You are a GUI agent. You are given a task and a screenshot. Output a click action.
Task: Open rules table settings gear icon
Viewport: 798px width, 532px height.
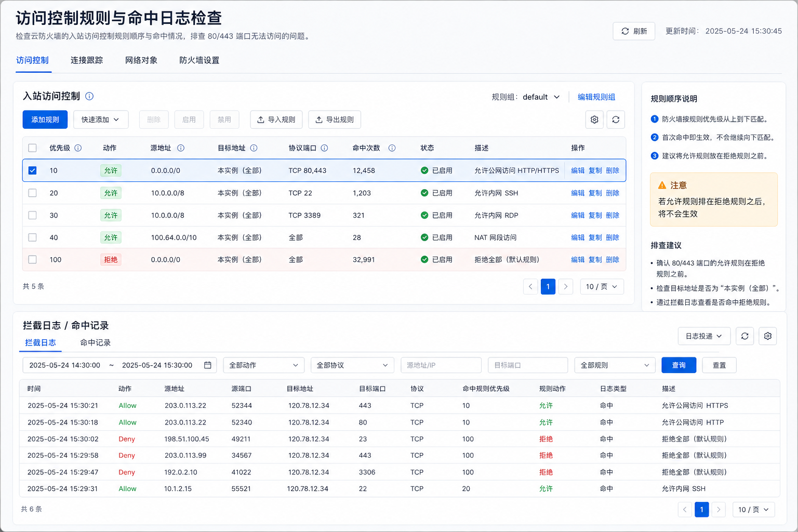tap(594, 119)
